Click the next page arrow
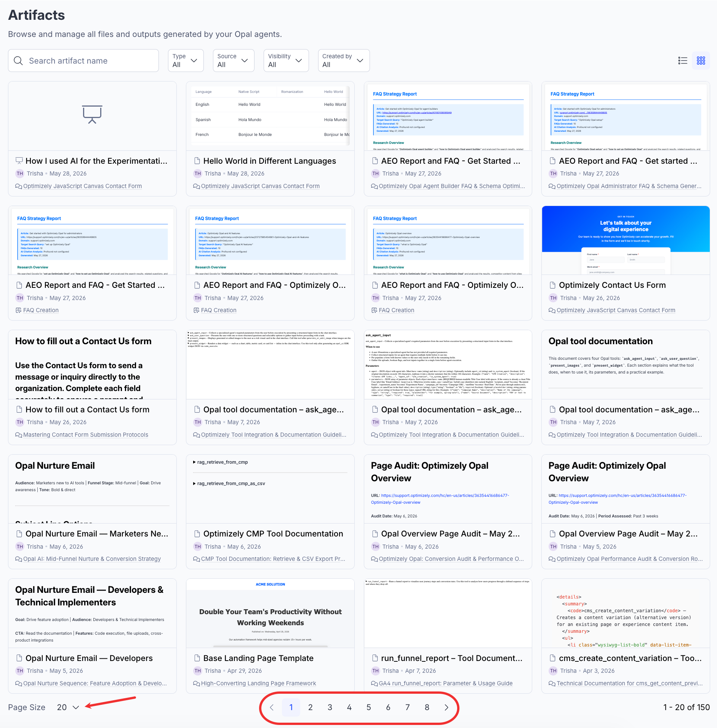The image size is (717, 728). tap(447, 707)
